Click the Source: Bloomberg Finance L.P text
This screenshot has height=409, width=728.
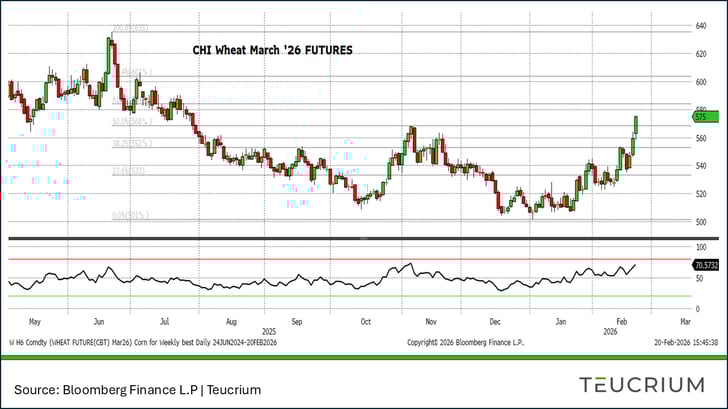click(x=137, y=388)
